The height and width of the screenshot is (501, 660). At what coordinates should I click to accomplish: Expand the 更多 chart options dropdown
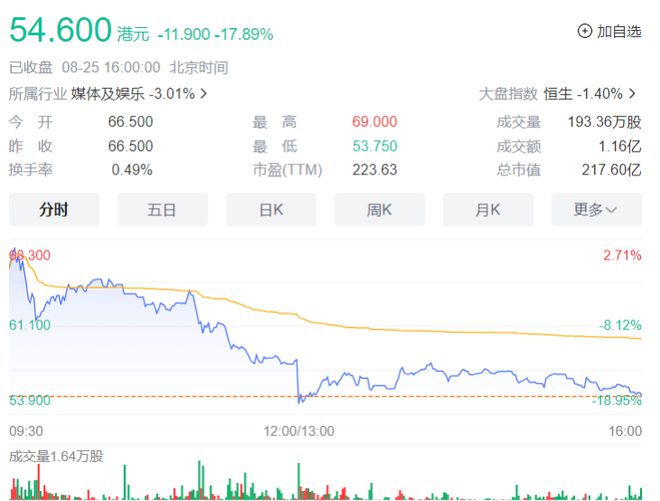[x=595, y=210]
